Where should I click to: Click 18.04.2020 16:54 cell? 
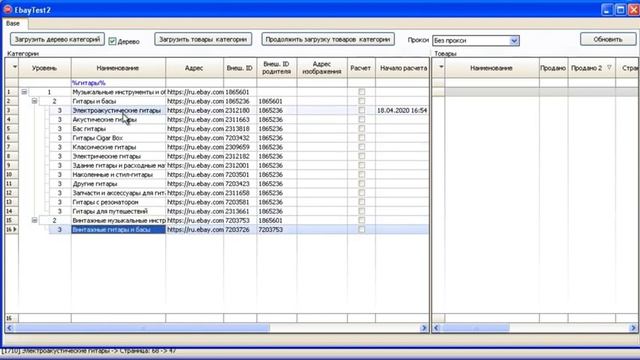click(x=402, y=110)
